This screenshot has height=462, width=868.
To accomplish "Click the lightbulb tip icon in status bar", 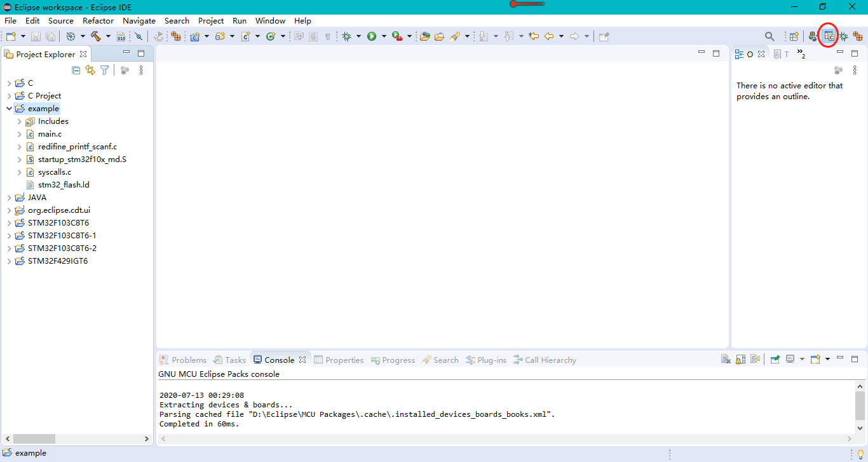I will [860, 453].
